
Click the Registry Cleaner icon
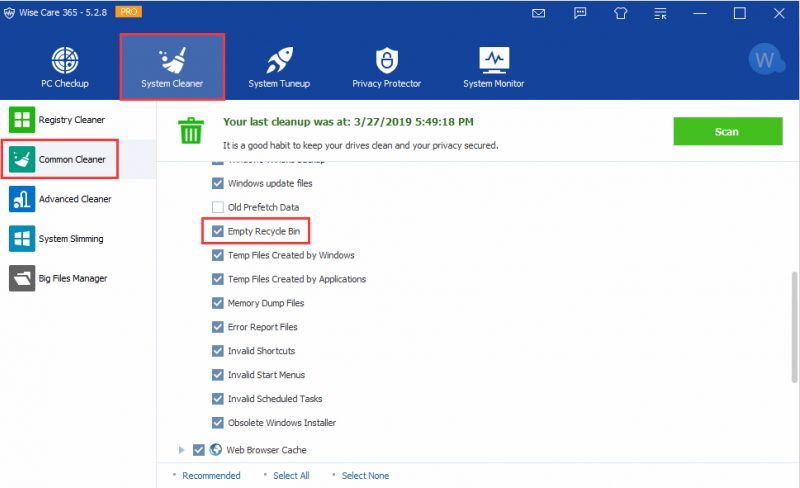(22, 119)
